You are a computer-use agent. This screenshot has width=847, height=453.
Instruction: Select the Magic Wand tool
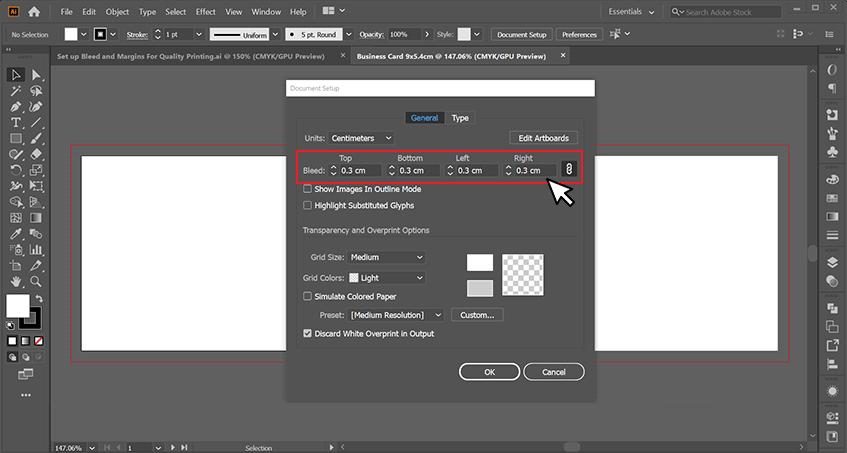[16, 90]
